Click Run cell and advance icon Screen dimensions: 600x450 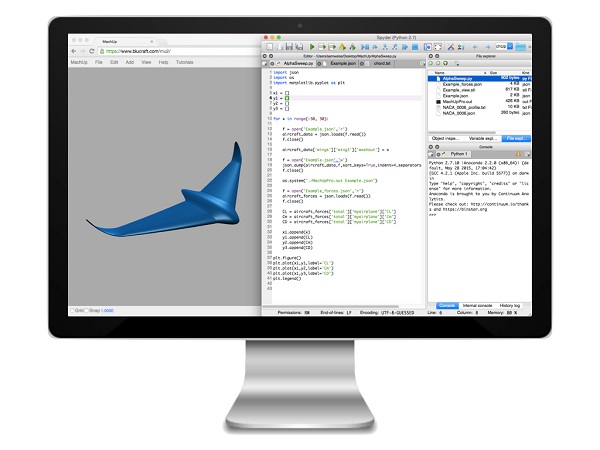[x=332, y=47]
